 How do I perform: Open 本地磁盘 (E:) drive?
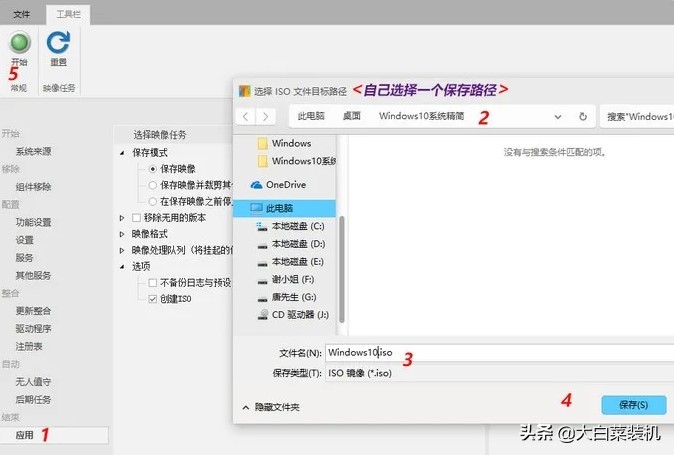click(290, 262)
